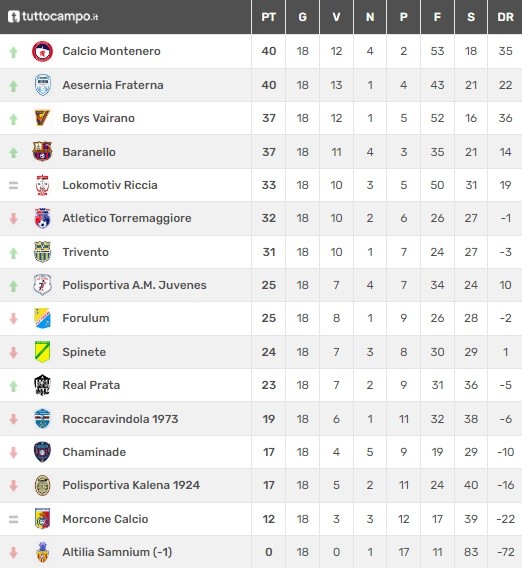
Task: Sort standings by DR column header
Action: (x=505, y=17)
